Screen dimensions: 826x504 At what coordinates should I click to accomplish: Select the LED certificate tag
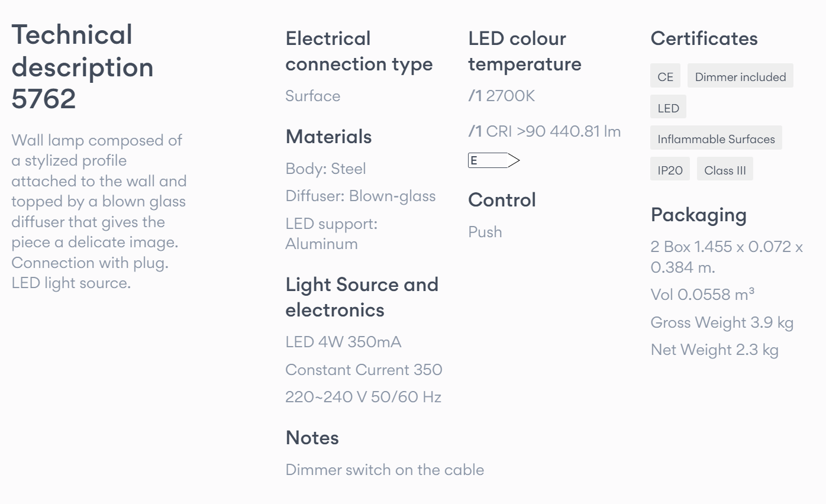(x=668, y=108)
